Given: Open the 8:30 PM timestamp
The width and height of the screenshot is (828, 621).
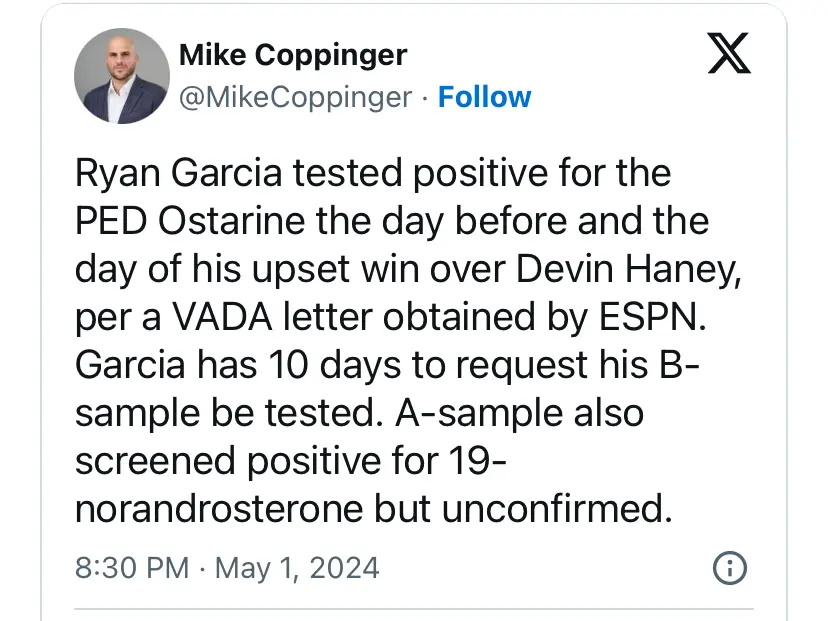Looking at the screenshot, I should point(132,568).
